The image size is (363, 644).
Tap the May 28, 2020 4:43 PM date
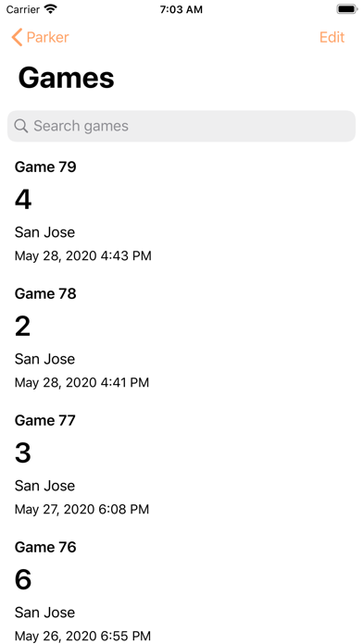coord(83,256)
